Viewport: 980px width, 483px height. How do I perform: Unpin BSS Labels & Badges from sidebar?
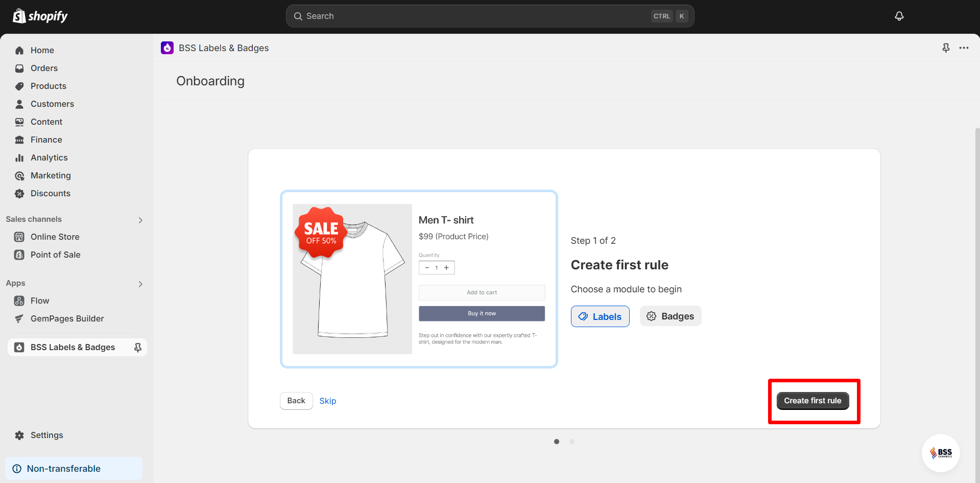pos(138,348)
